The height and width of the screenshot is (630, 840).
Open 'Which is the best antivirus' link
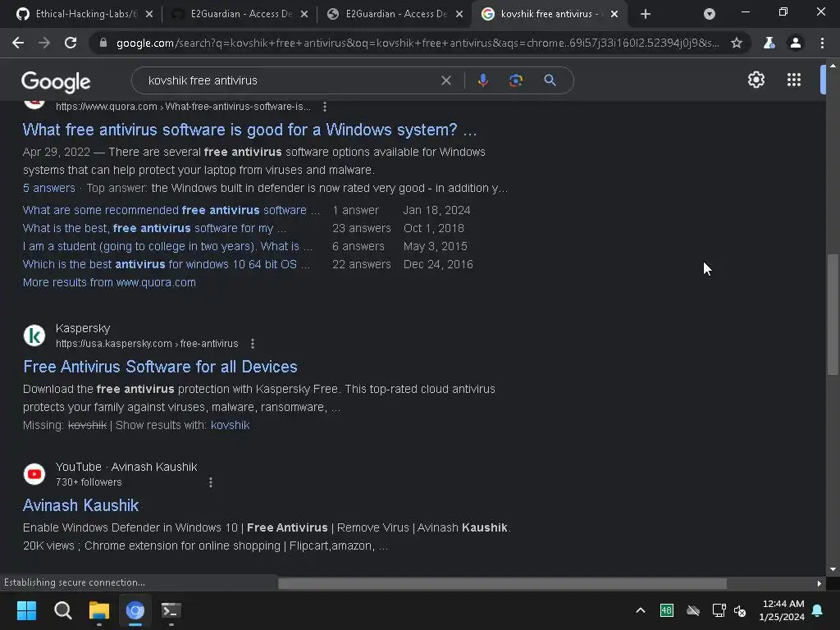coord(166,264)
